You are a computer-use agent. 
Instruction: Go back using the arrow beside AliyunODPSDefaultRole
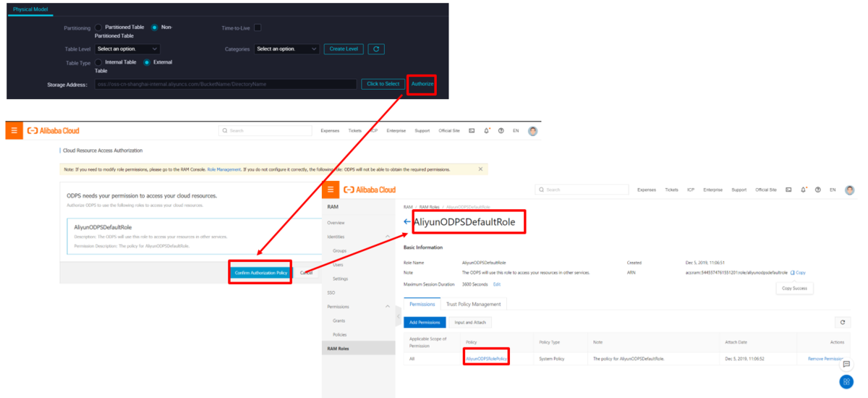[x=407, y=222]
